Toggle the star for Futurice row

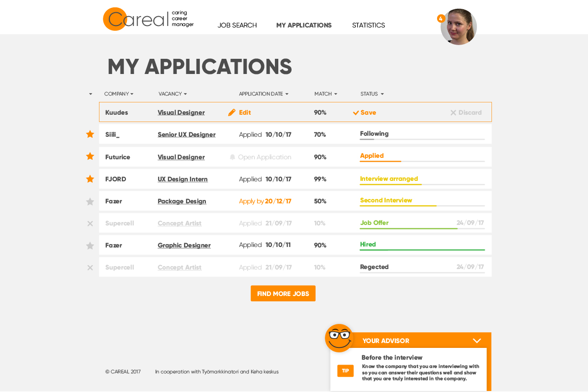pos(90,156)
